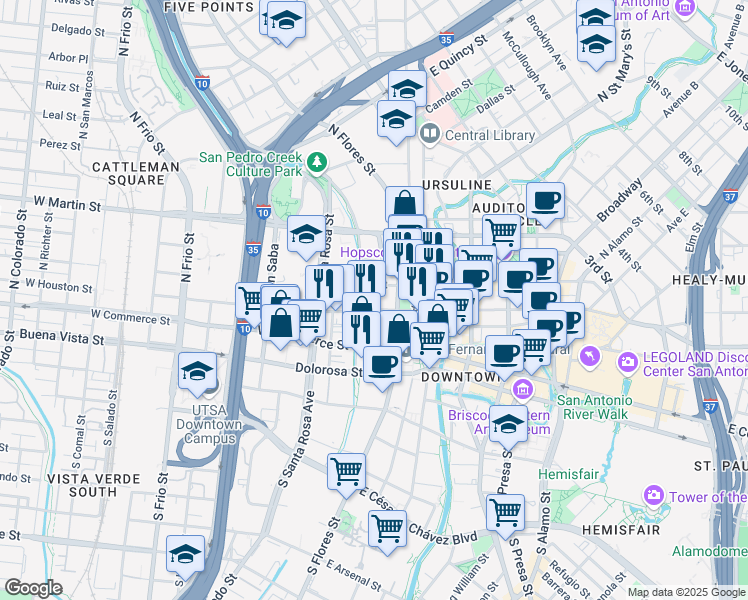
Task: Open the school marker over Briscoe Western Art Museum
Action: 508,424
